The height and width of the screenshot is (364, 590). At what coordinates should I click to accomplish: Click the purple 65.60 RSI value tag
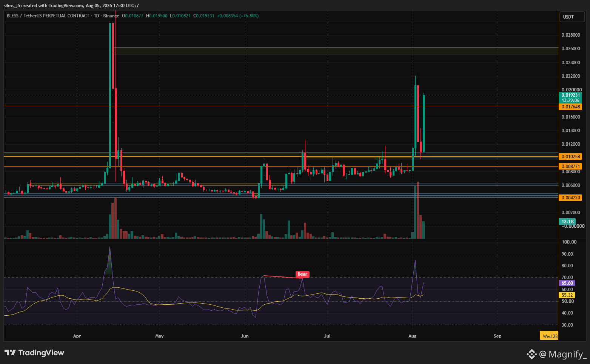[x=567, y=283]
